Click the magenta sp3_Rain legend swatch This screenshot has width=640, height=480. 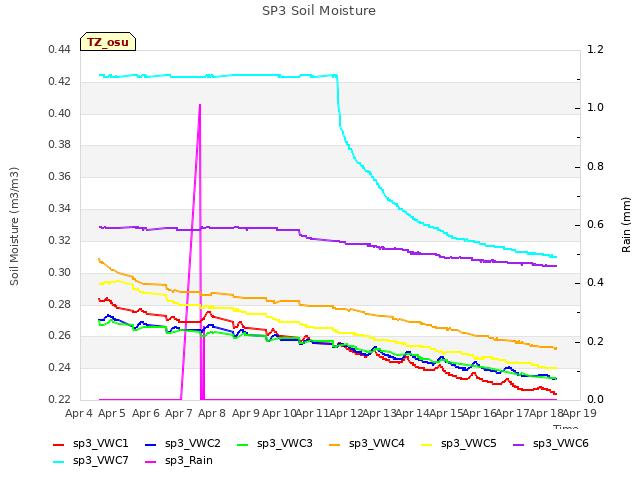tap(151, 462)
